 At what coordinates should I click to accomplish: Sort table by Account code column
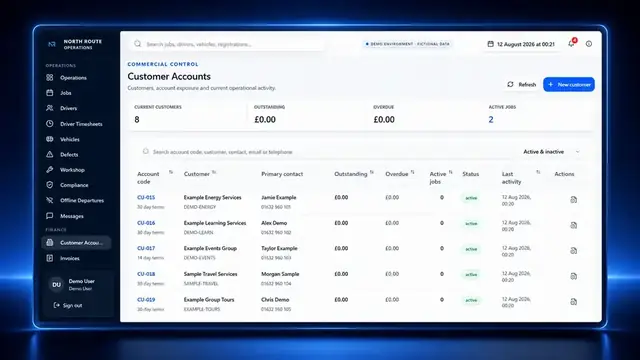point(171,172)
